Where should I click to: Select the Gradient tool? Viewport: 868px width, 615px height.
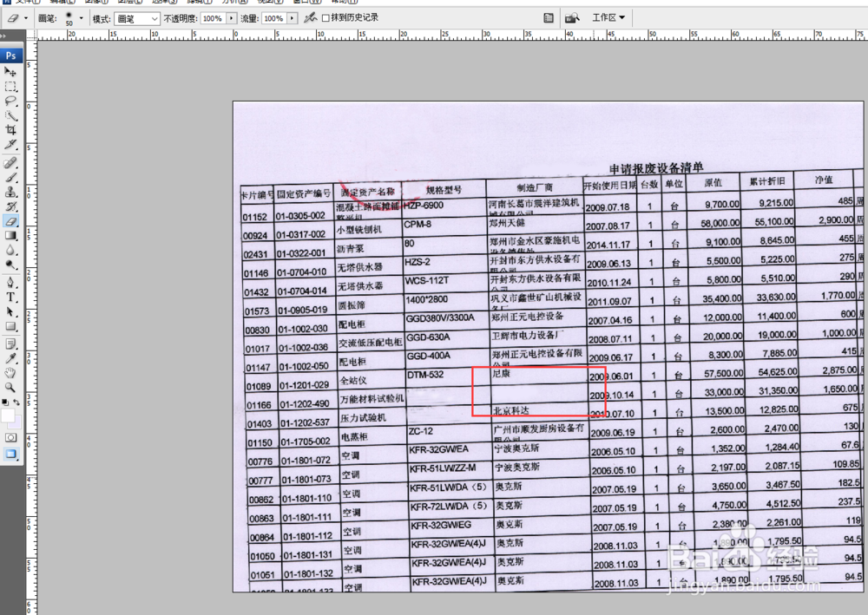[10, 235]
